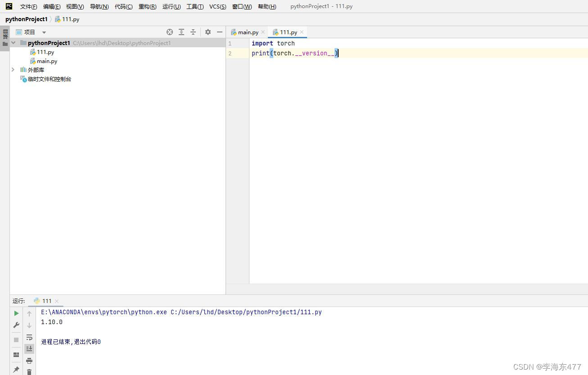Viewport: 588px width, 375px height.
Task: Select 111.py in the project tree
Action: 42,52
